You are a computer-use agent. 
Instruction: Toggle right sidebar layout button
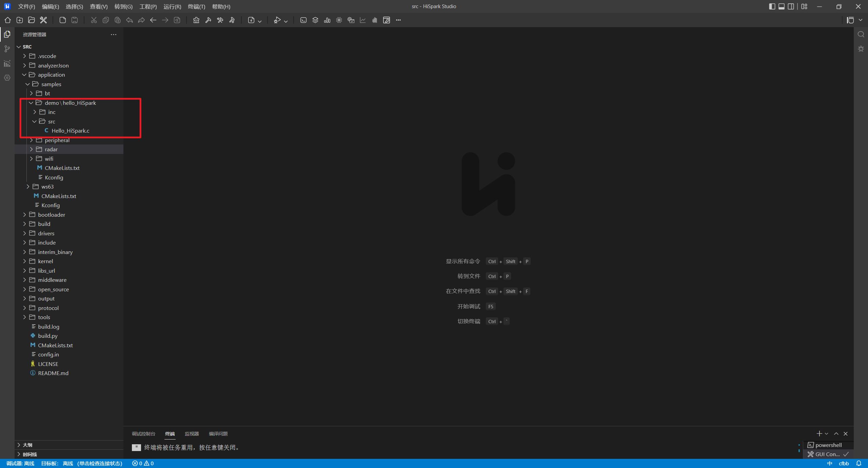[791, 6]
